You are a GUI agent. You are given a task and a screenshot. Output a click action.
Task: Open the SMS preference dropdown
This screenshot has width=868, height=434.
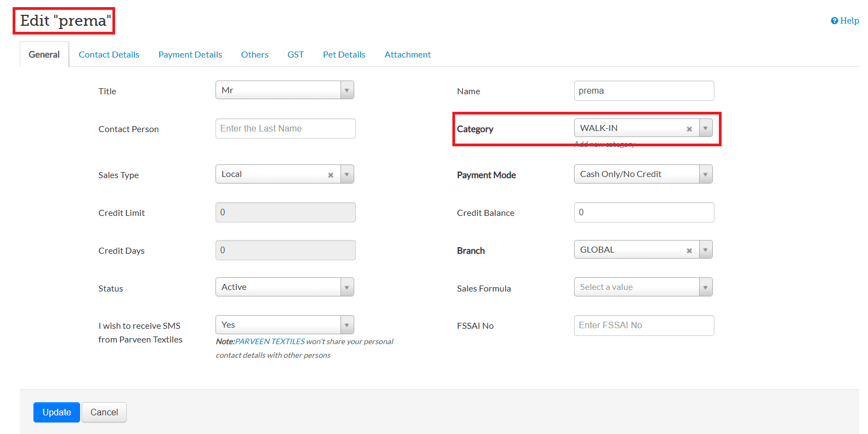pos(347,325)
